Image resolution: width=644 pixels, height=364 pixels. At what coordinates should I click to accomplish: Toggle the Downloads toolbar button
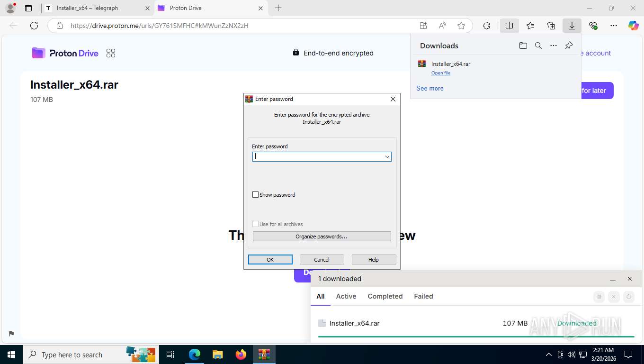pos(572,26)
